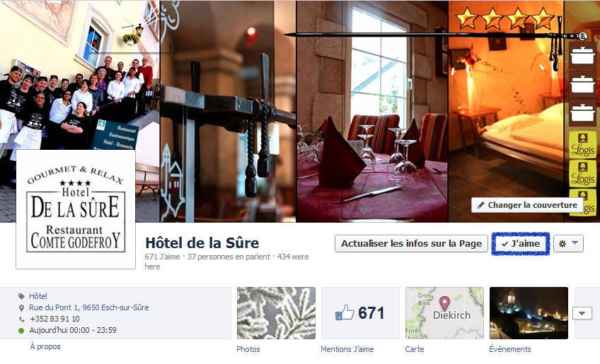Click the Rue du Pont 1 address link

[x=88, y=307]
